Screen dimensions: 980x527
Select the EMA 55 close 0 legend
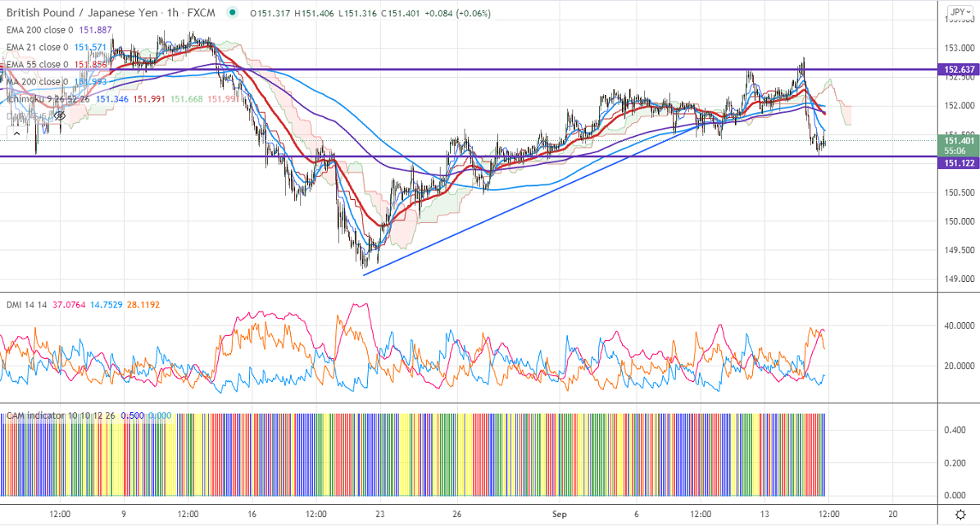pos(38,65)
